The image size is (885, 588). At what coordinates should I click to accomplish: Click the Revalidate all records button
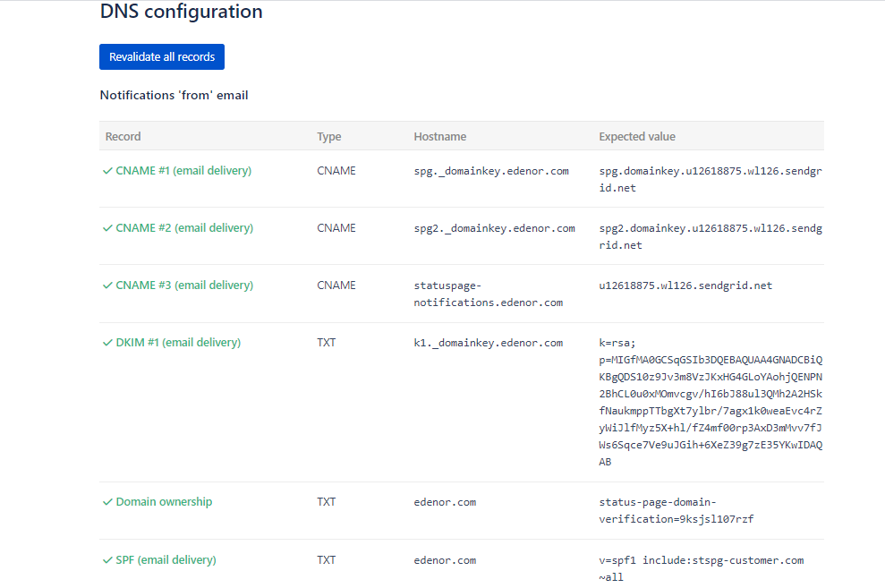[161, 56]
